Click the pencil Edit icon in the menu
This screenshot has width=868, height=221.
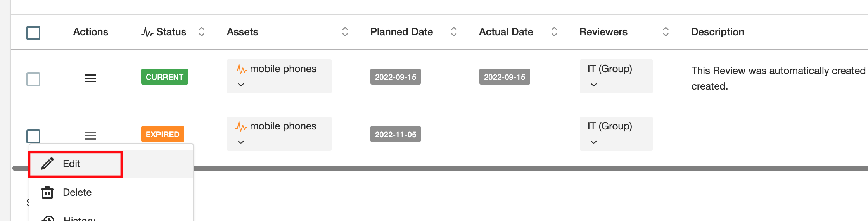(x=47, y=164)
